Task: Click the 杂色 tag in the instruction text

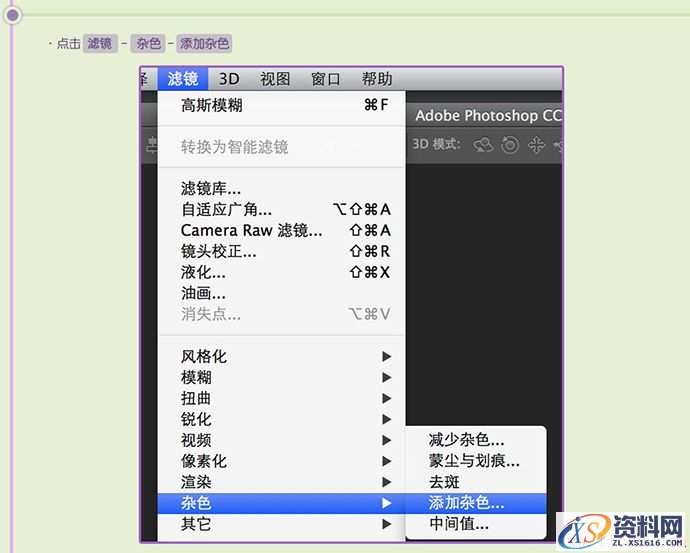Action: click(x=148, y=44)
